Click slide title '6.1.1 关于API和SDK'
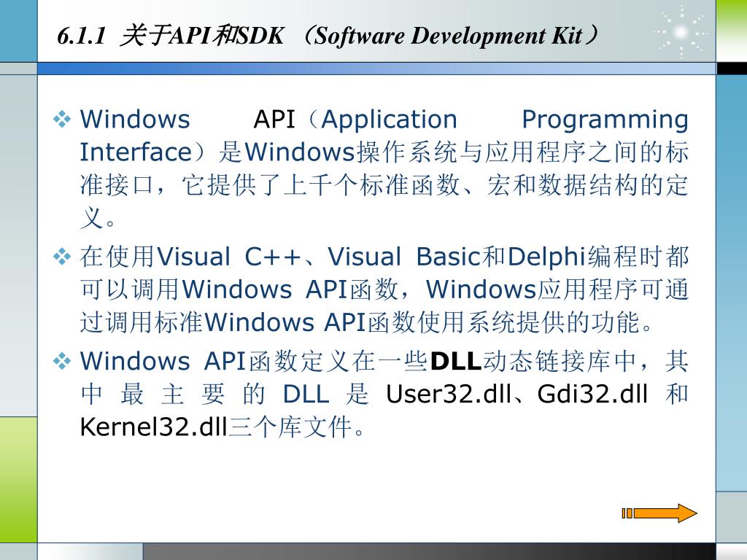 170,36
